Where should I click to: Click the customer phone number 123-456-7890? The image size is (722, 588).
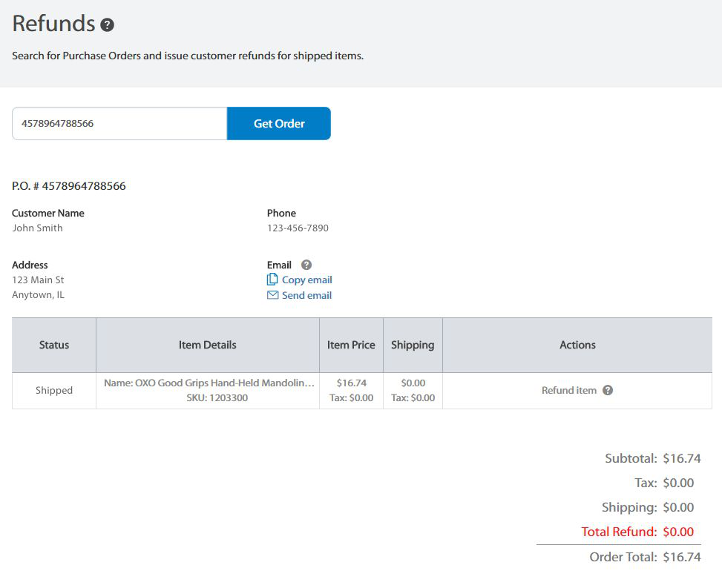(x=298, y=228)
